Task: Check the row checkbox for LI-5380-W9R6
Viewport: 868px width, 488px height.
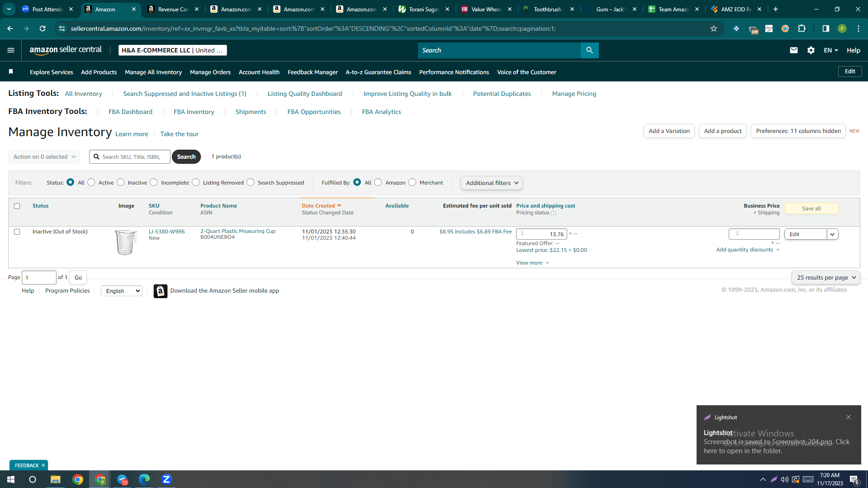Action: pos(17,232)
